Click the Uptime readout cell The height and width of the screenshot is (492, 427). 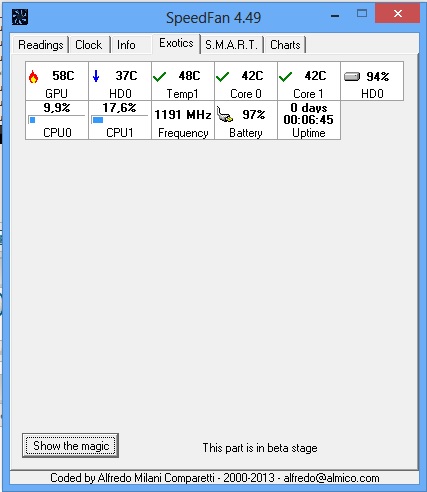(309, 120)
